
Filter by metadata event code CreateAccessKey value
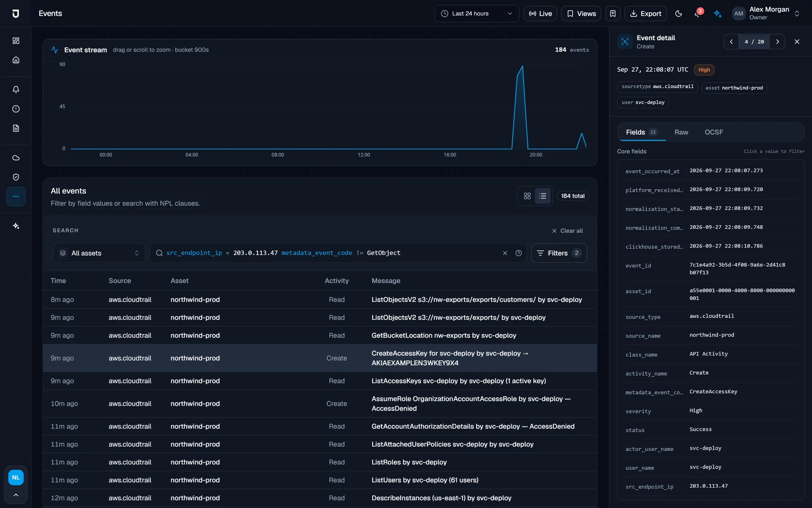pyautogui.click(x=713, y=392)
